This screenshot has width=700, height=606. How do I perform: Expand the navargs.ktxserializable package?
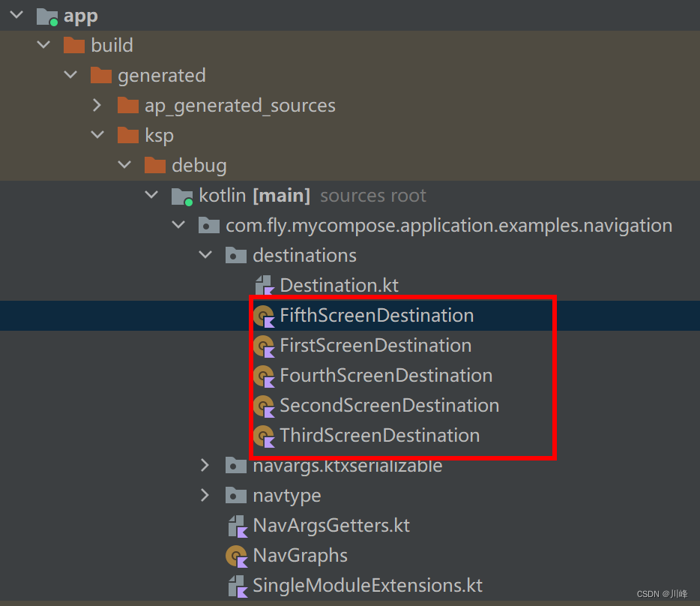pyautogui.click(x=205, y=465)
